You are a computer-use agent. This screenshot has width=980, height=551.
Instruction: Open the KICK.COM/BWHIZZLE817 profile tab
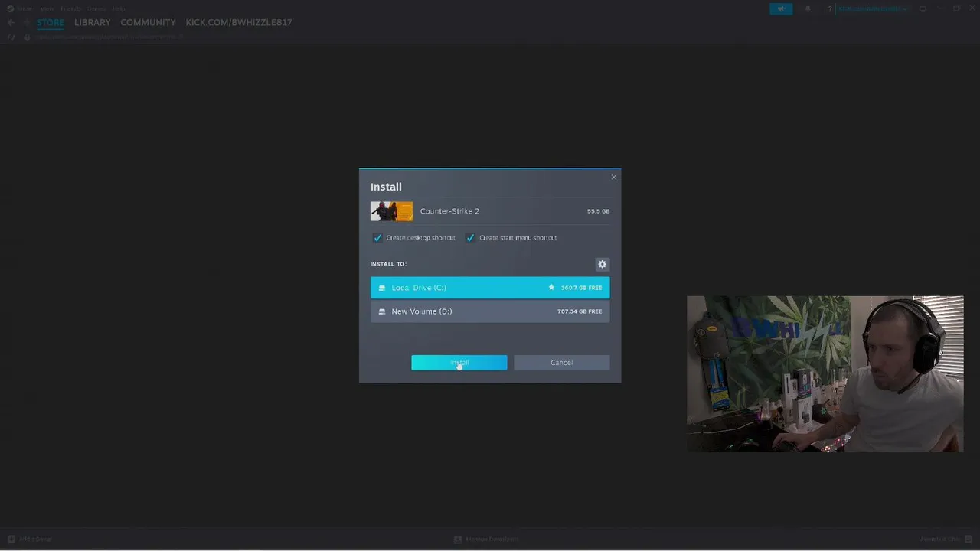pos(239,22)
